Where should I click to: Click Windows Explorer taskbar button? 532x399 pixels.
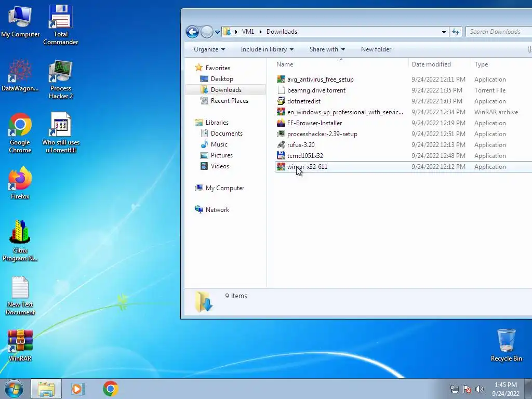coord(46,389)
